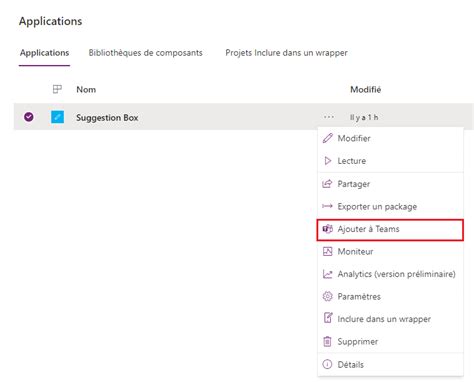Open the three-dot menu for Suggestion Box
Viewport: 474px width, 382px height.
pos(329,117)
